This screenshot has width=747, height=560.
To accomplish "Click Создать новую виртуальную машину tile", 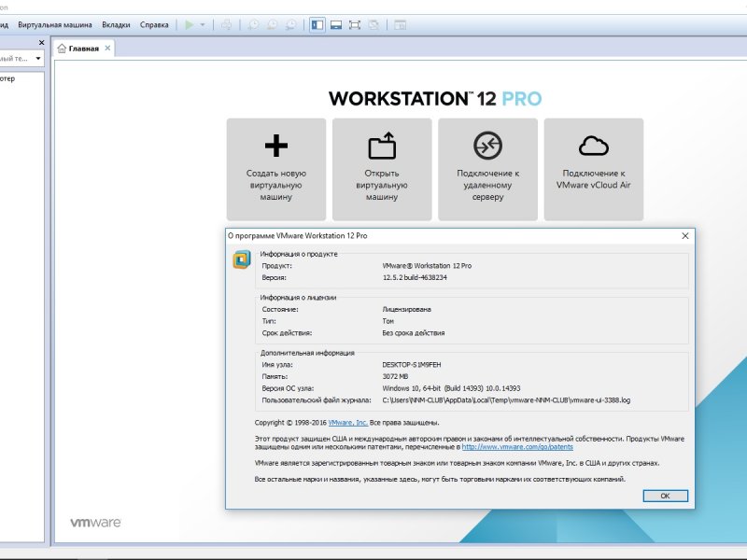I will click(x=276, y=170).
